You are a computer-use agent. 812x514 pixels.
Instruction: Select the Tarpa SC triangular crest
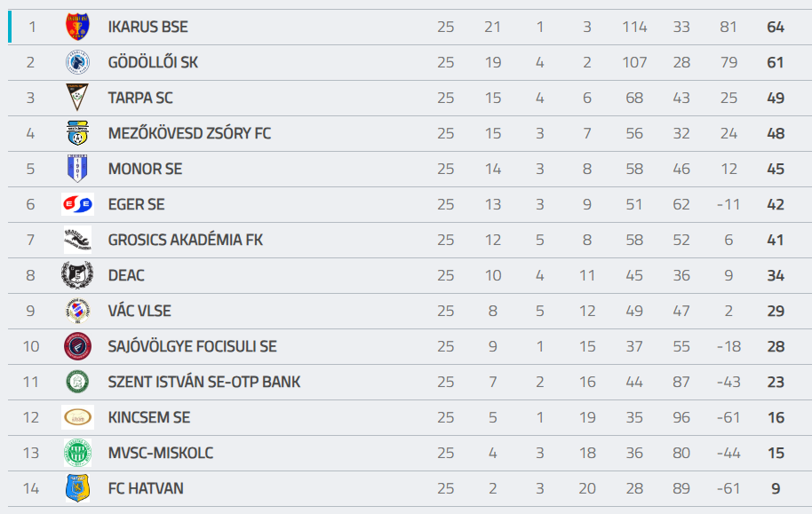77,98
